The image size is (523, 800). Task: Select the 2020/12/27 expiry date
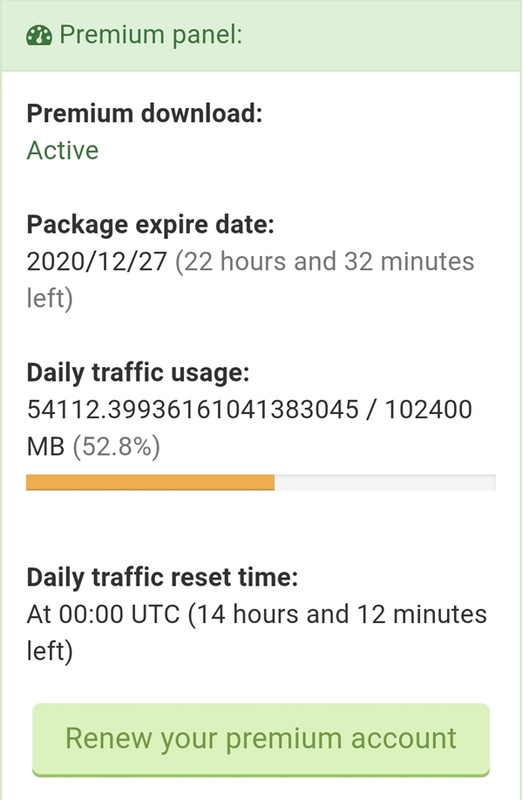[x=97, y=262]
